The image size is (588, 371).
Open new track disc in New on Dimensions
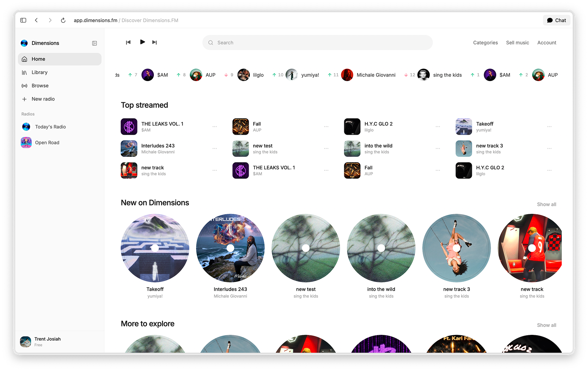pos(530,248)
